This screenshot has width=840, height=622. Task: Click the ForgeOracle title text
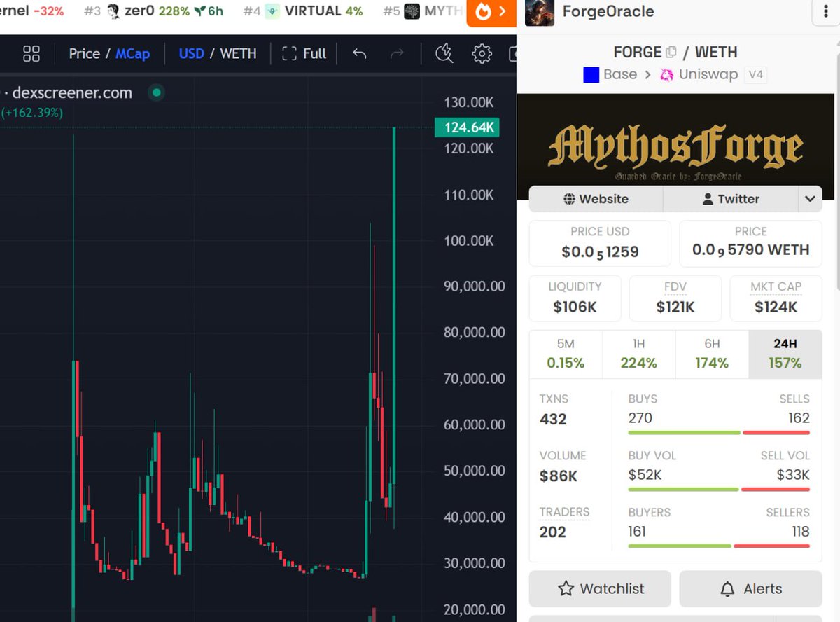608,12
